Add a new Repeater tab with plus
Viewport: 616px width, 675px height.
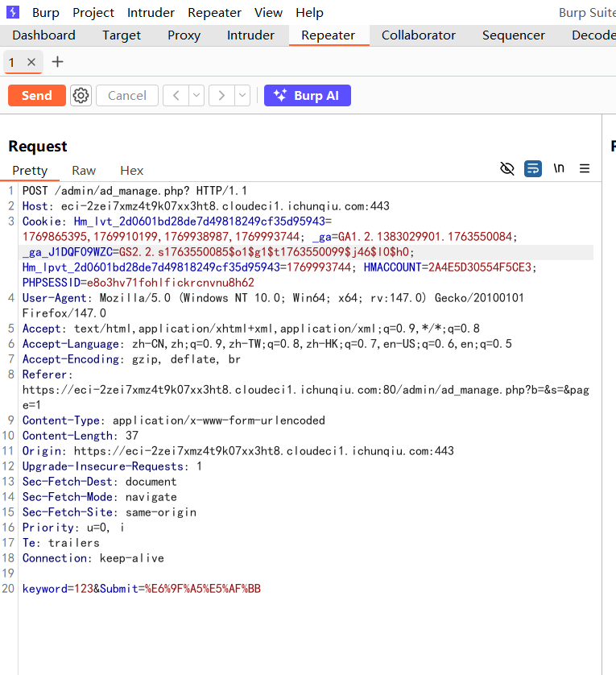(57, 62)
